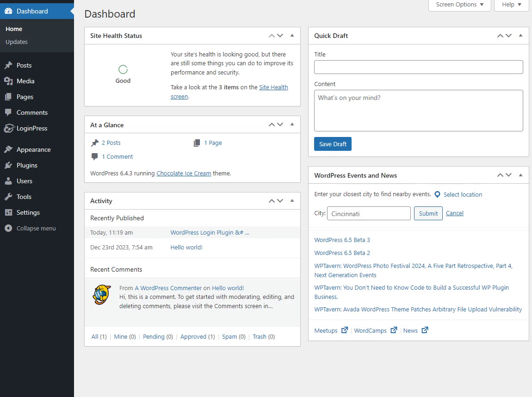Click the What's on your mind content box
Image resolution: width=532 pixels, height=397 pixels.
point(418,111)
